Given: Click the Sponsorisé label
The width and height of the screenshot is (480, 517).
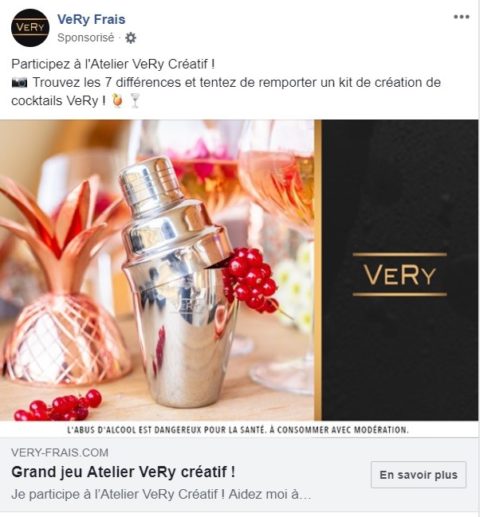Looking at the screenshot, I should tap(86, 38).
